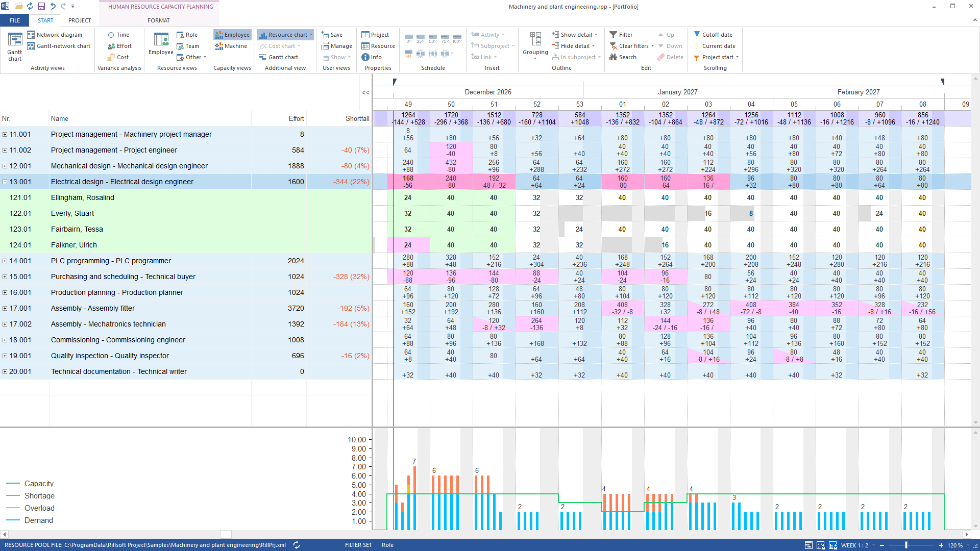The image size is (980, 551).
Task: Collapse the table panel with << button
Action: tap(365, 92)
